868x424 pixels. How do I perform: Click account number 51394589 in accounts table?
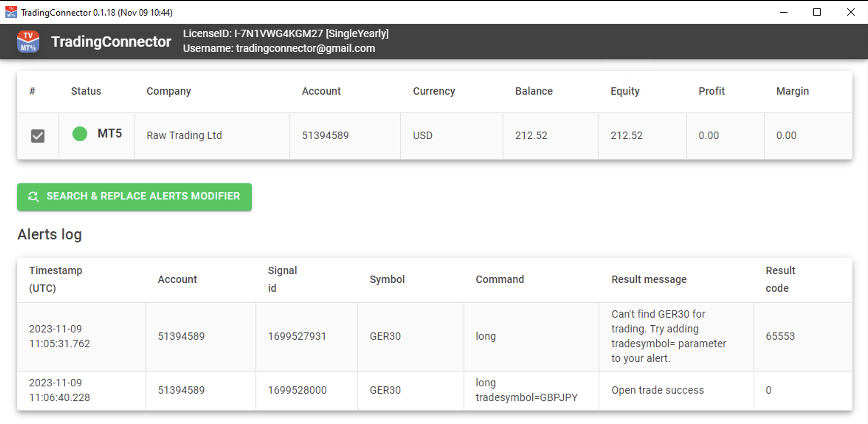coord(325,135)
